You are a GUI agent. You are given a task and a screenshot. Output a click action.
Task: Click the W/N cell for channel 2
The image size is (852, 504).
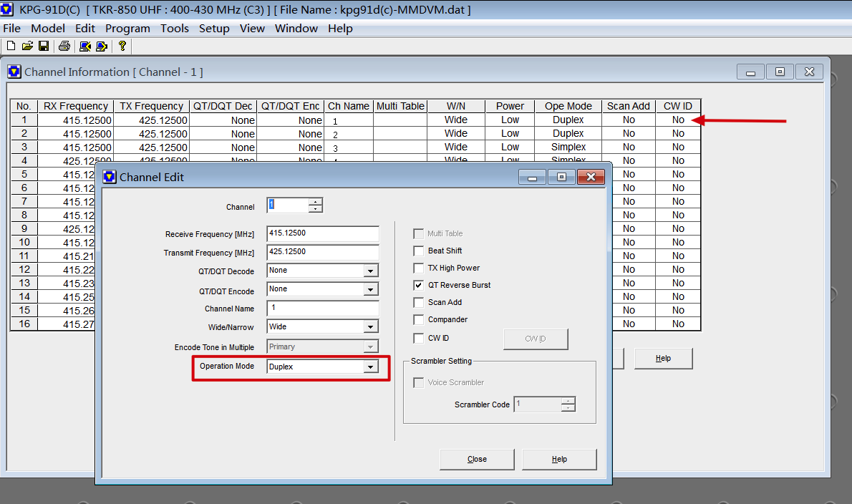coord(456,134)
